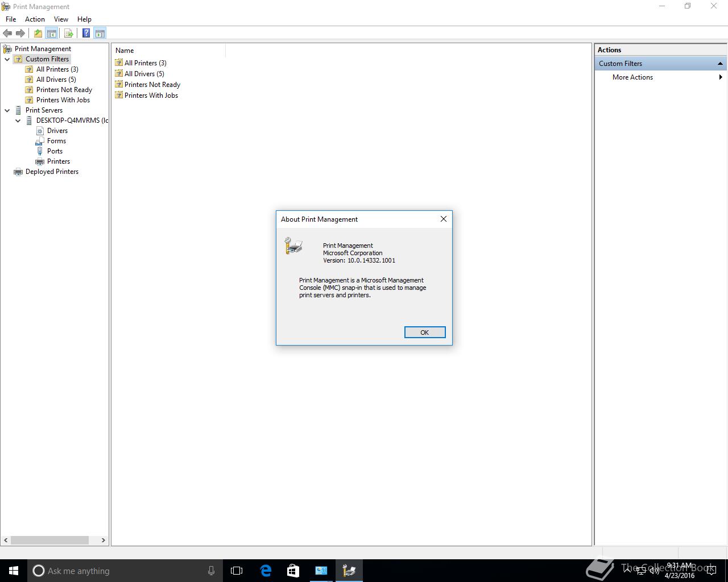Open Microsoft Edge from taskbar
Image resolution: width=728 pixels, height=582 pixels.
pos(266,571)
